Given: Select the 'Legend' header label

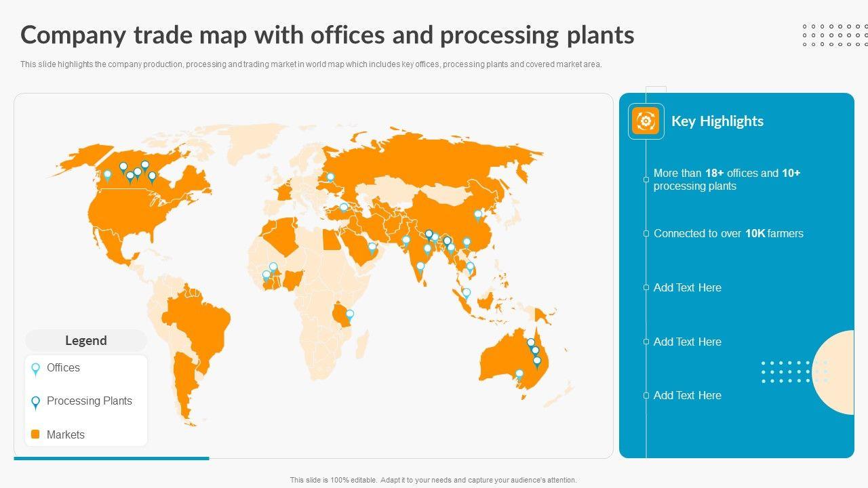Looking at the screenshot, I should 86,340.
